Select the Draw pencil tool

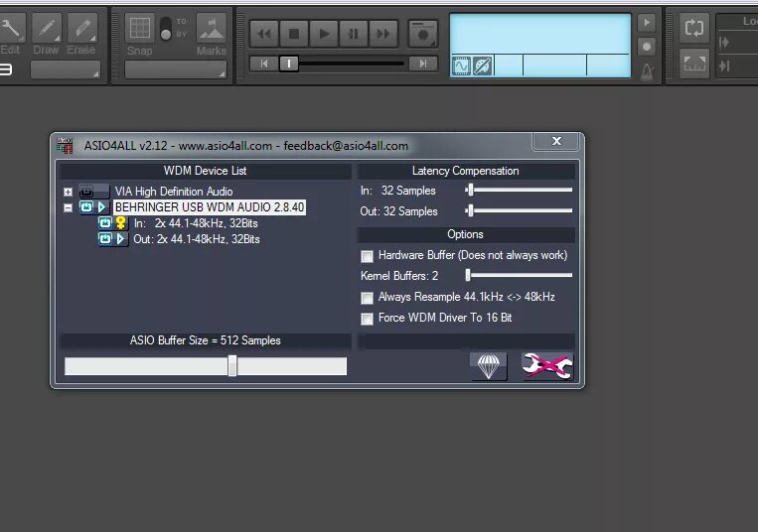[47, 28]
